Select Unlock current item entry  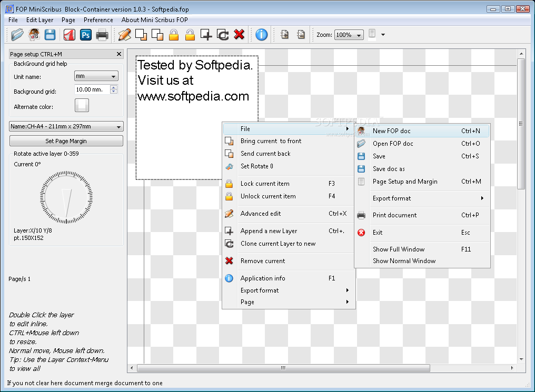pyautogui.click(x=289, y=196)
